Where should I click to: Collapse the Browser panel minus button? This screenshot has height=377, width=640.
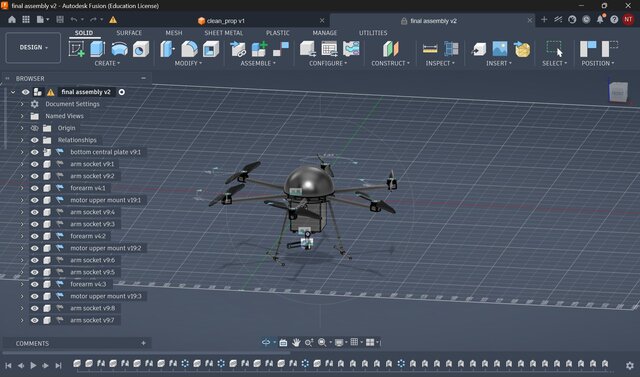click(143, 78)
